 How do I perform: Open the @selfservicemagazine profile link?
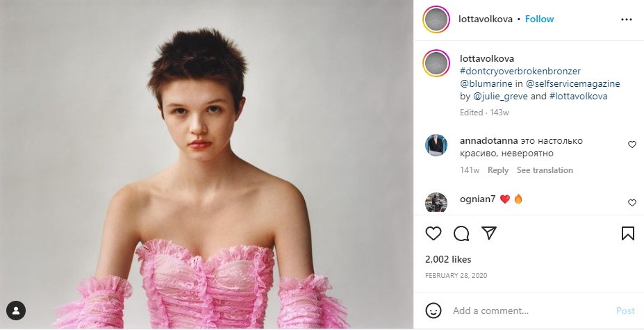coord(572,83)
